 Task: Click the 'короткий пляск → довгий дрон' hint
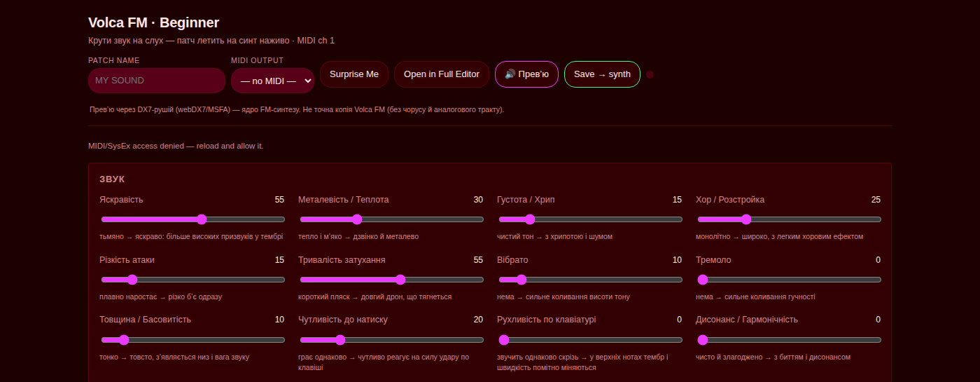coord(374,297)
